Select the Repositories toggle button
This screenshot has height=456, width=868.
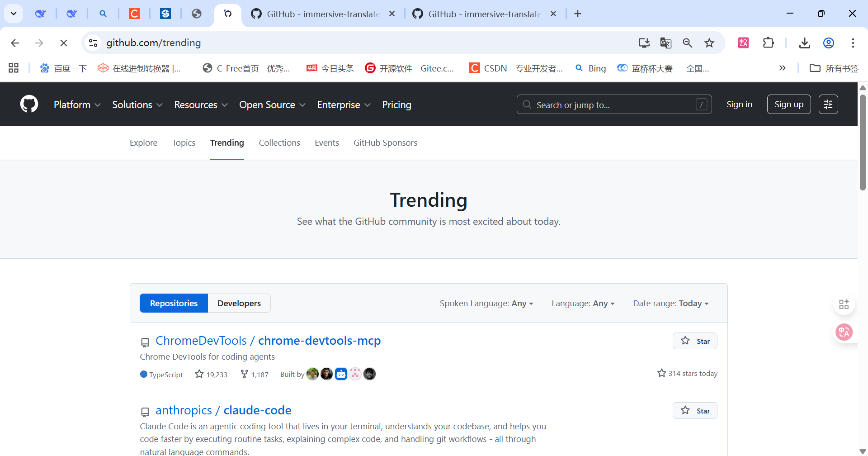point(174,303)
